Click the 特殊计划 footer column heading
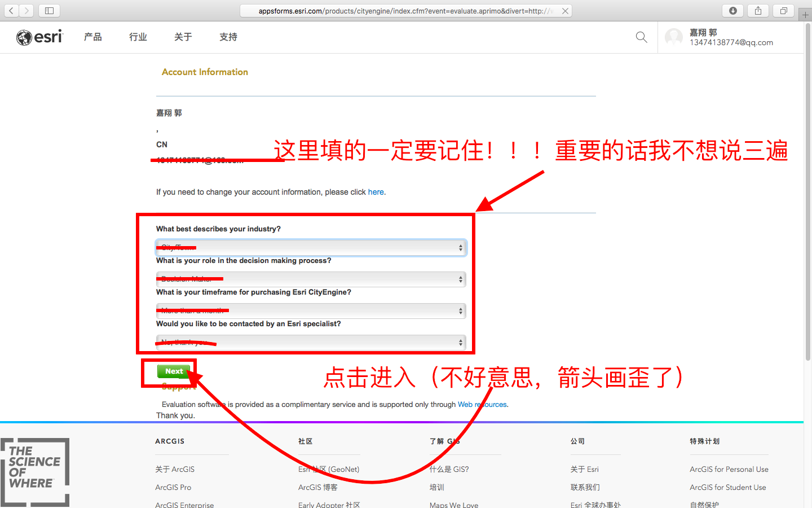 (705, 441)
